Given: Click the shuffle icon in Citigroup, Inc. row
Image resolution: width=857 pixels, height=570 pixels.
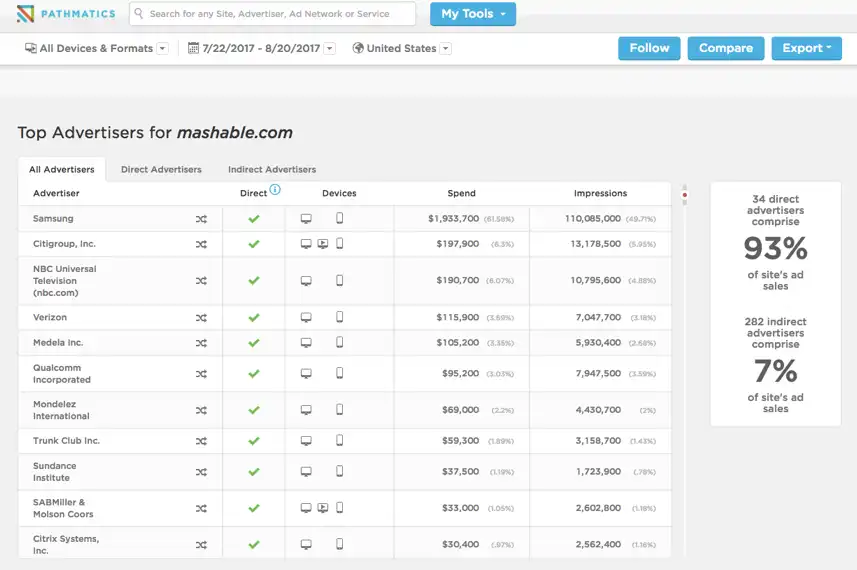Looking at the screenshot, I should pos(201,244).
